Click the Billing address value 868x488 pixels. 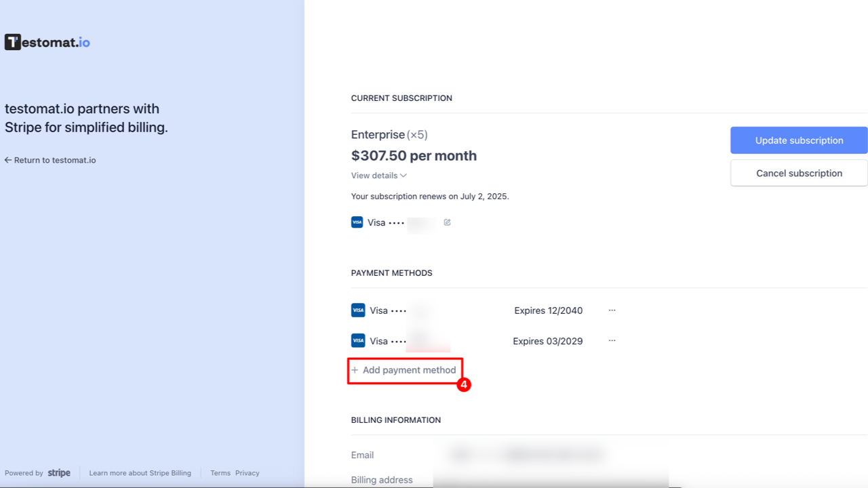pos(529,479)
